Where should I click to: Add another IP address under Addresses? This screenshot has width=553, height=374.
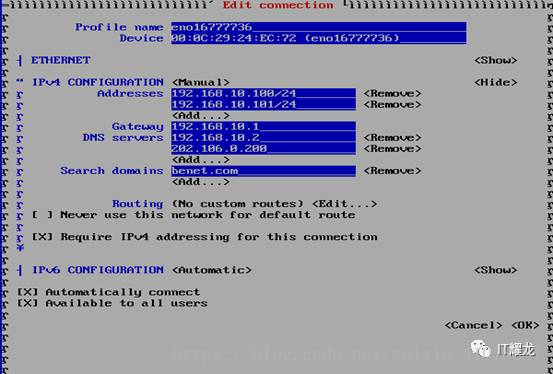201,115
